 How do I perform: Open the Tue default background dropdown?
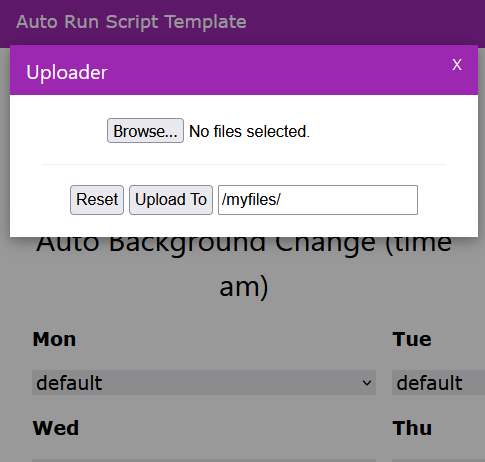438,382
